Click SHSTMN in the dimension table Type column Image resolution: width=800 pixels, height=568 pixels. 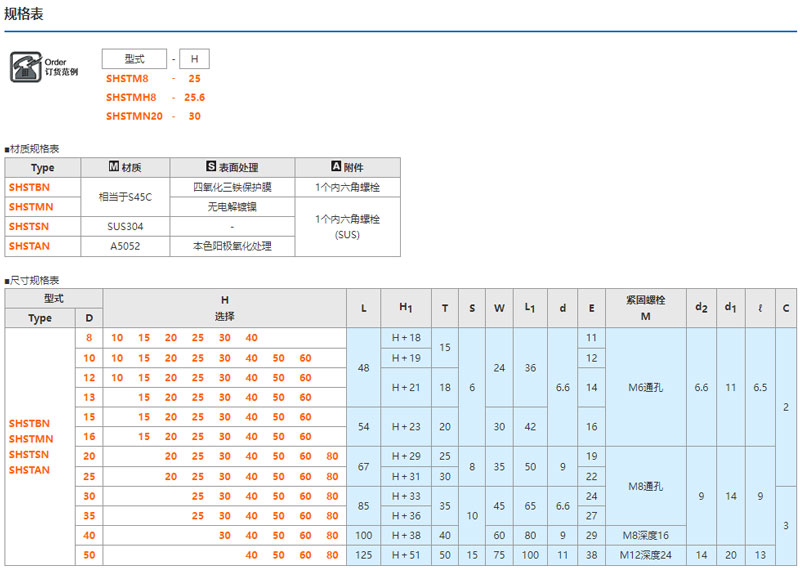tap(29, 439)
